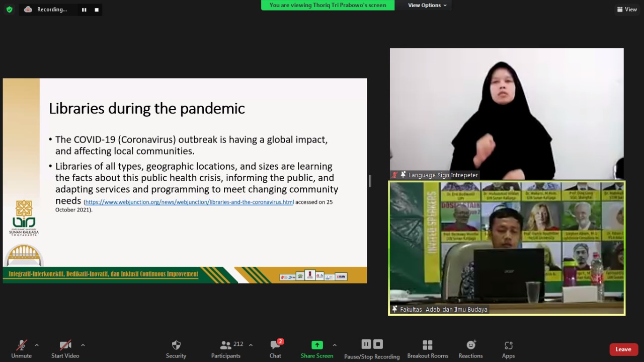Click the green encryption shield icon
The width and height of the screenshot is (644, 362).
tap(9, 10)
